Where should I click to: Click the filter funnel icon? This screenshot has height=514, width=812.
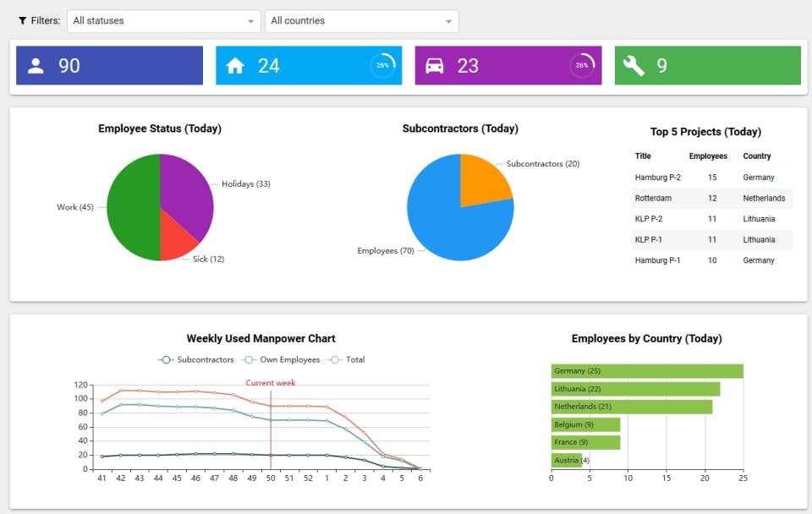point(22,20)
